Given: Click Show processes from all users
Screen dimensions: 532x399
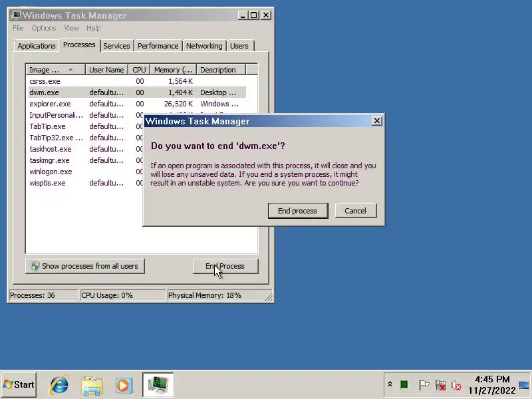Looking at the screenshot, I should point(85,266).
